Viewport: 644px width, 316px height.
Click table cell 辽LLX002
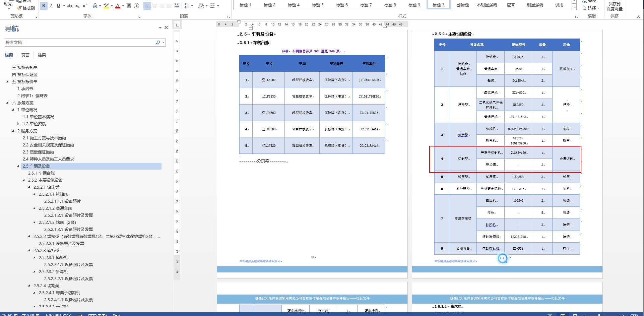point(269,80)
